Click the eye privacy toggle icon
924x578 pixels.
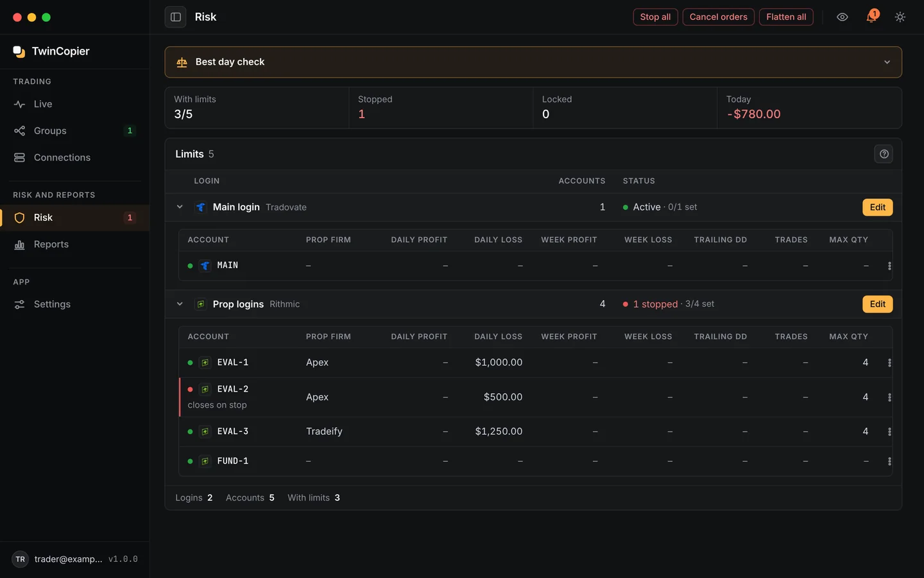tap(843, 17)
